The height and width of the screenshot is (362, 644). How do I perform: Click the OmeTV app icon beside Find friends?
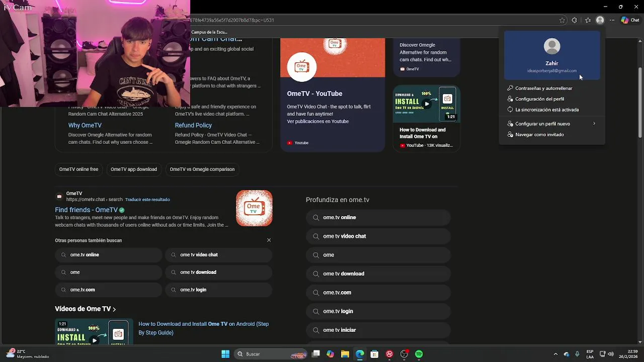[x=254, y=208]
